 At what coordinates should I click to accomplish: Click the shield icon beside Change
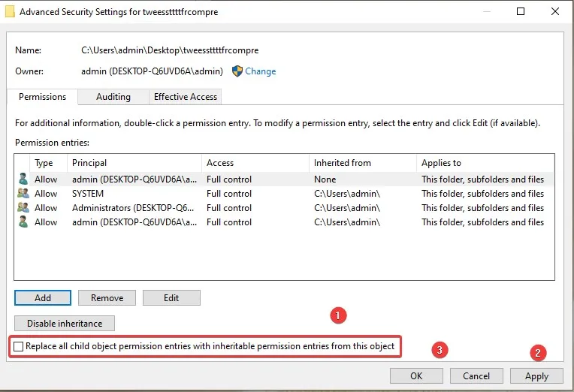(x=237, y=71)
